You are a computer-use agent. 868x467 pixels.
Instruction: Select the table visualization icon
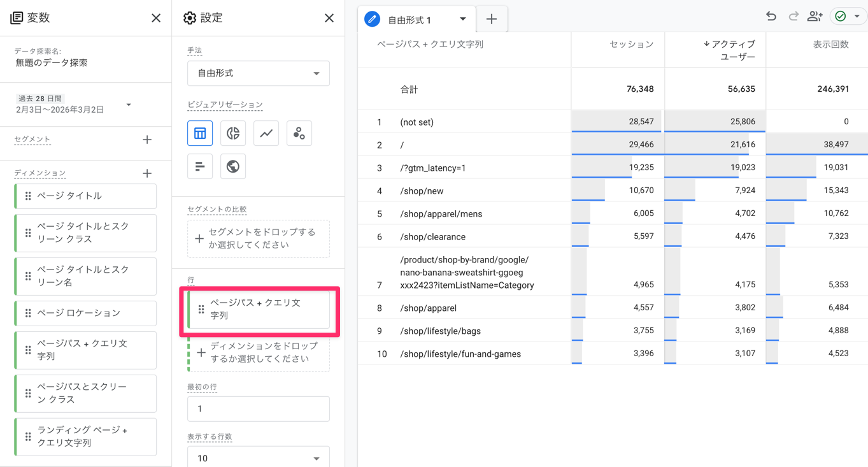pos(200,133)
